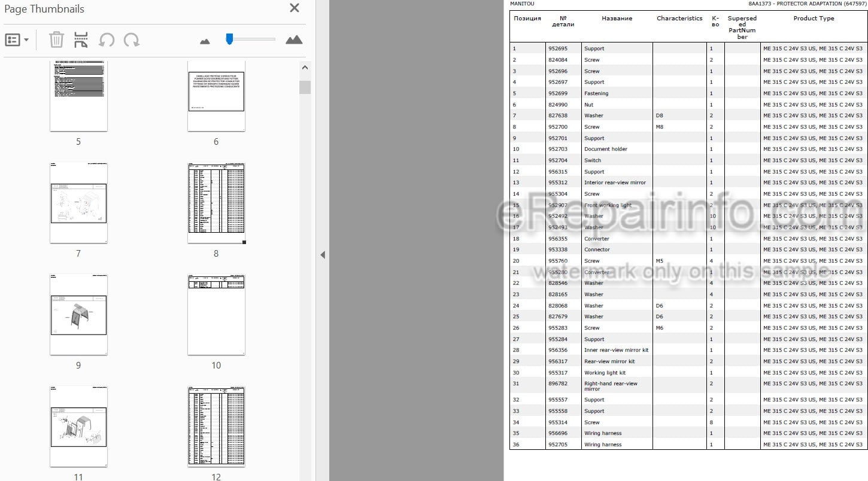868x481 pixels.
Task: Click the thumbnail panel scroll-up arrow
Action: [x=305, y=68]
